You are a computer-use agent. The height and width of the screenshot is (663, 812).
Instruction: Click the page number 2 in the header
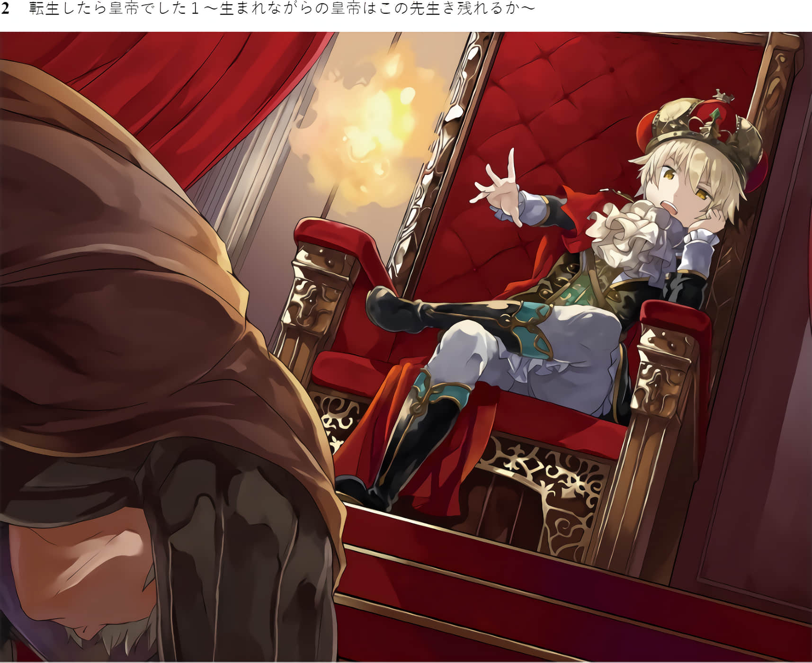point(5,9)
